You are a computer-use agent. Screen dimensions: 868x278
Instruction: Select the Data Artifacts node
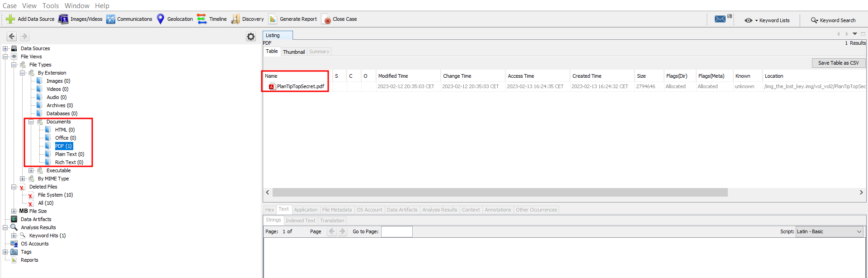(x=36, y=219)
